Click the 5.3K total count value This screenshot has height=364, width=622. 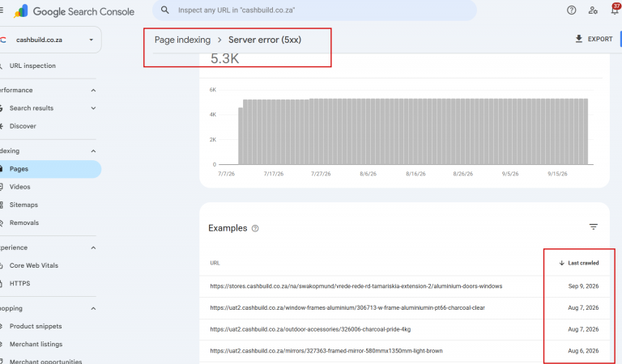(x=224, y=58)
